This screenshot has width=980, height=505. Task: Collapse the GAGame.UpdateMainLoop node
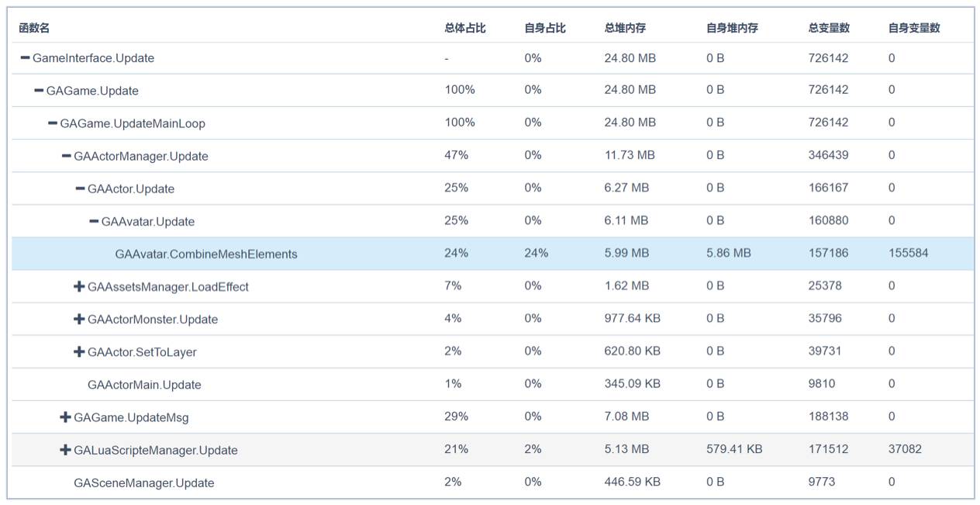click(53, 123)
